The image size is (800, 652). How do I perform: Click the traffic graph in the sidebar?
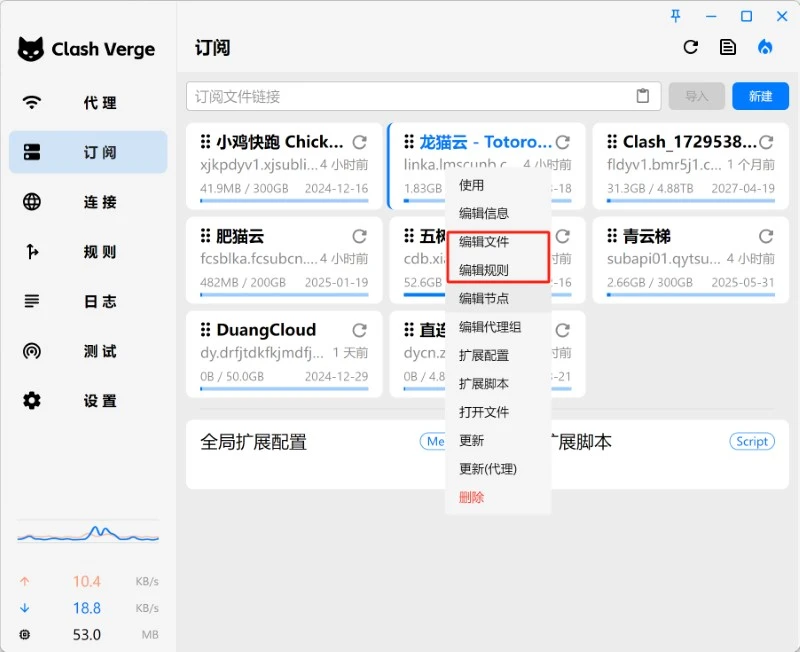[88, 532]
